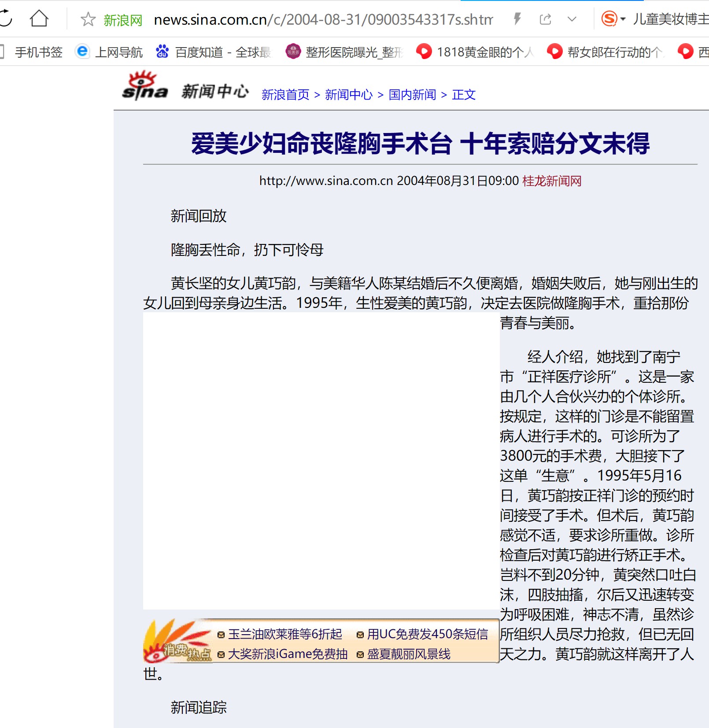This screenshot has height=728, width=709.
Task: Click the red icon beside 帮女郎在行动
Action: [x=554, y=52]
